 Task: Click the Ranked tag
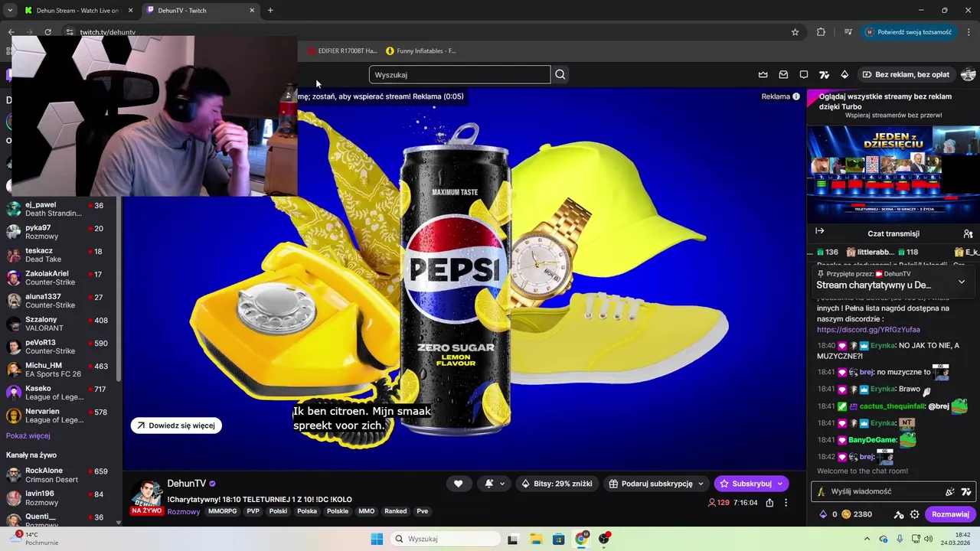tap(396, 511)
